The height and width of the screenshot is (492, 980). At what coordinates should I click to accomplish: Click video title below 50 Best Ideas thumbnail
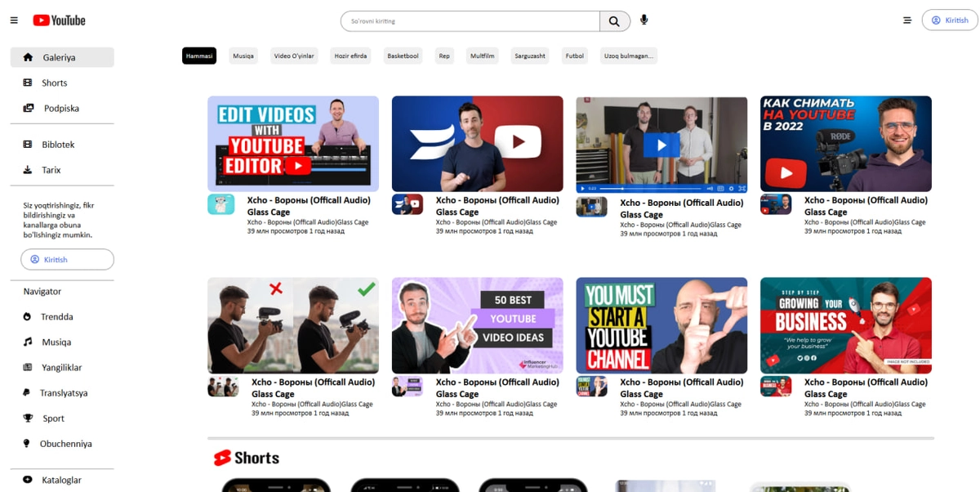point(497,387)
